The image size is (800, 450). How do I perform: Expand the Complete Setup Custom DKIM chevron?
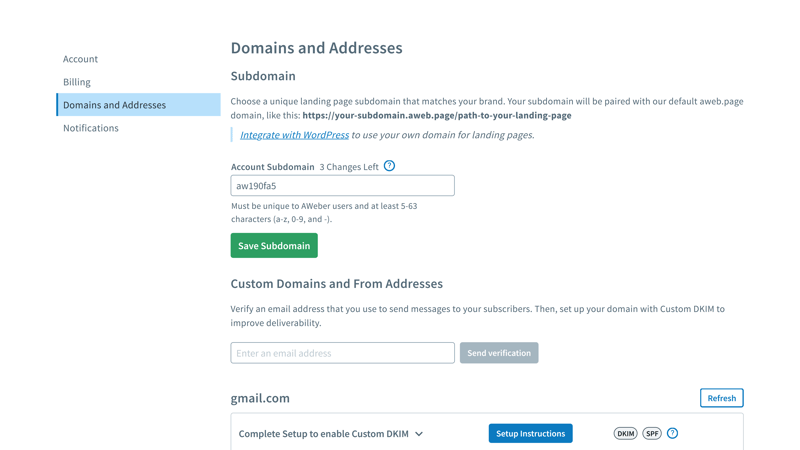419,434
